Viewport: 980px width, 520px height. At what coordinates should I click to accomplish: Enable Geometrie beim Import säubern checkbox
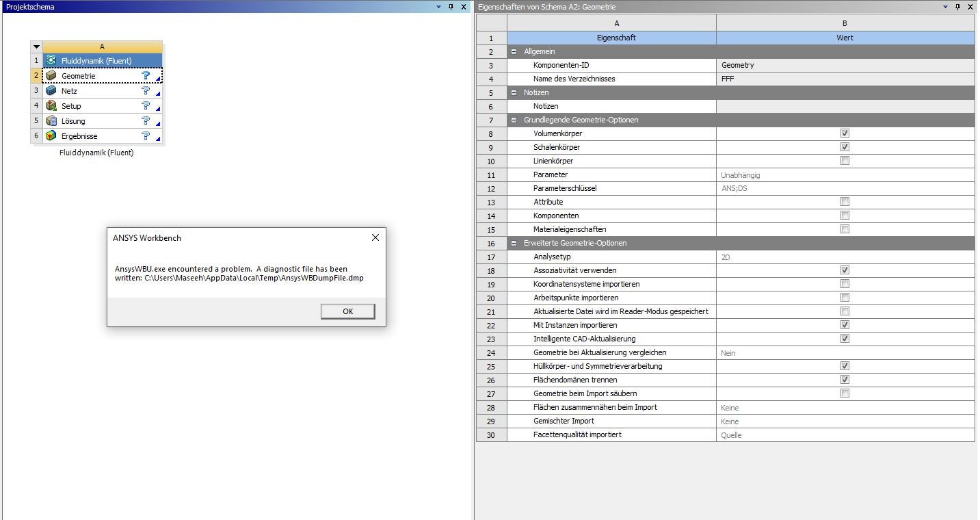(x=845, y=393)
